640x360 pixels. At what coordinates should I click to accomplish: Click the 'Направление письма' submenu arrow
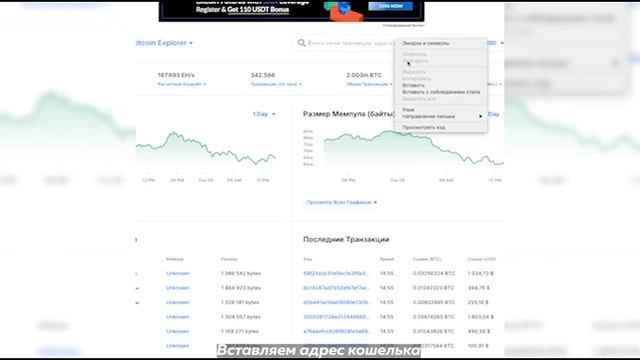coord(481,116)
